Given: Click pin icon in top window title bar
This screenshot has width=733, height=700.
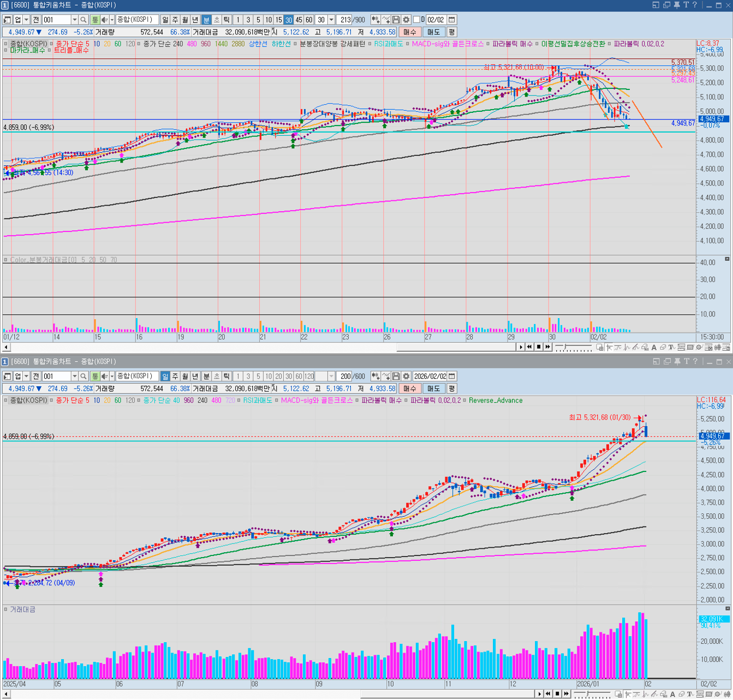Looking at the screenshot, I should pos(677,5).
